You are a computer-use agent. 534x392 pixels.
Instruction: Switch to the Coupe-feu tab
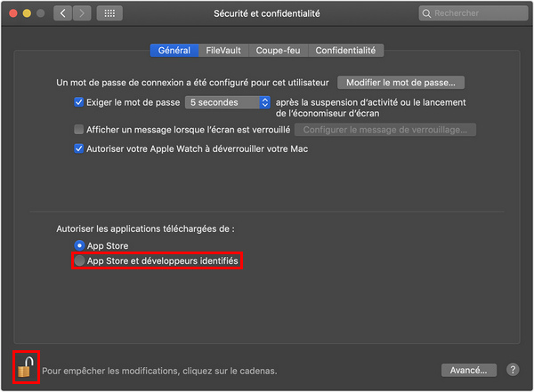click(x=277, y=51)
